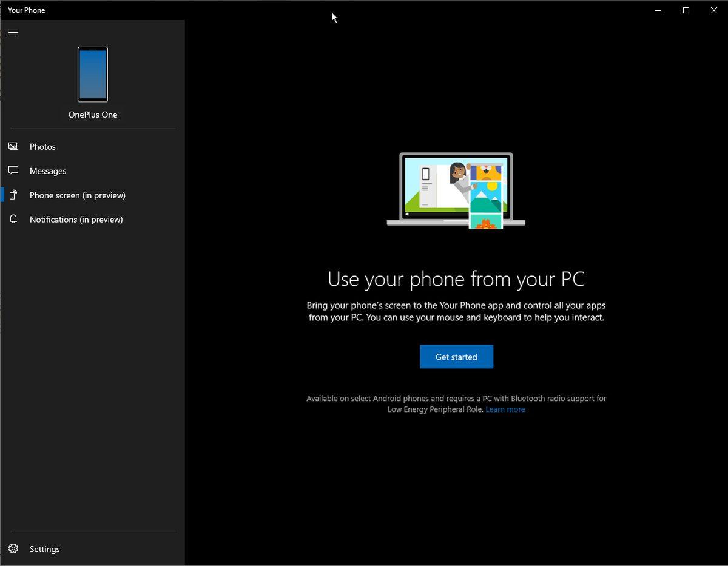The width and height of the screenshot is (728, 566).
Task: Switch to the Photos section
Action: (42, 146)
